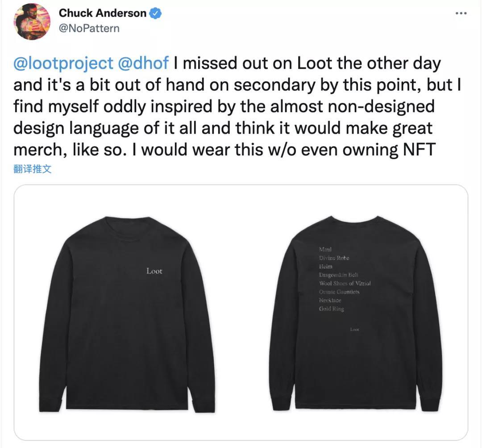The width and height of the screenshot is (482, 448).
Task: Click the Dragonskin Belt text on the shirt
Action: pyautogui.click(x=338, y=275)
